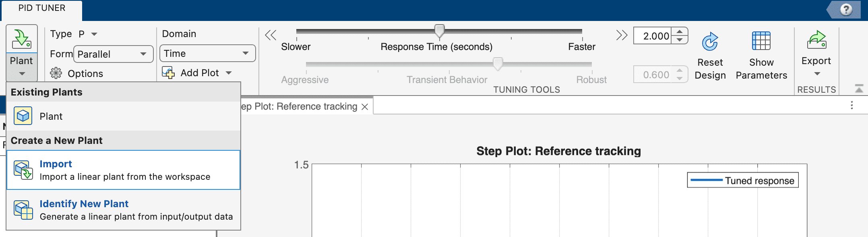Click the Reset Design icon
The width and height of the screenshot is (868, 237).
[710, 42]
